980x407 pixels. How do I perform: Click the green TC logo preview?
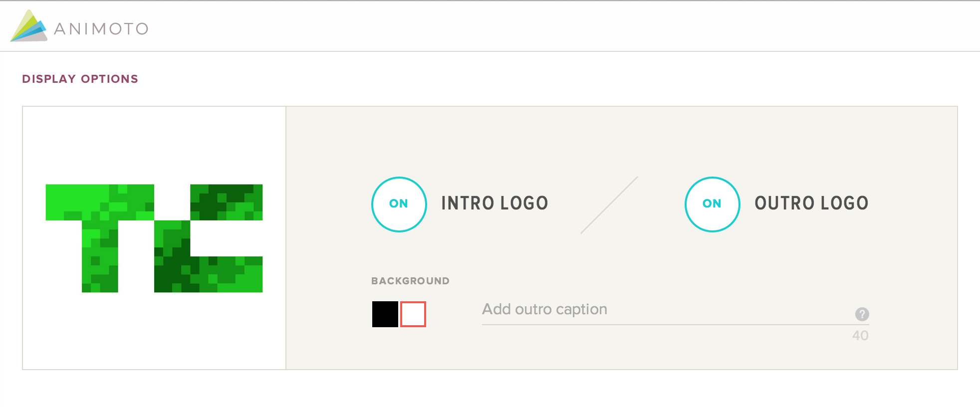[154, 238]
